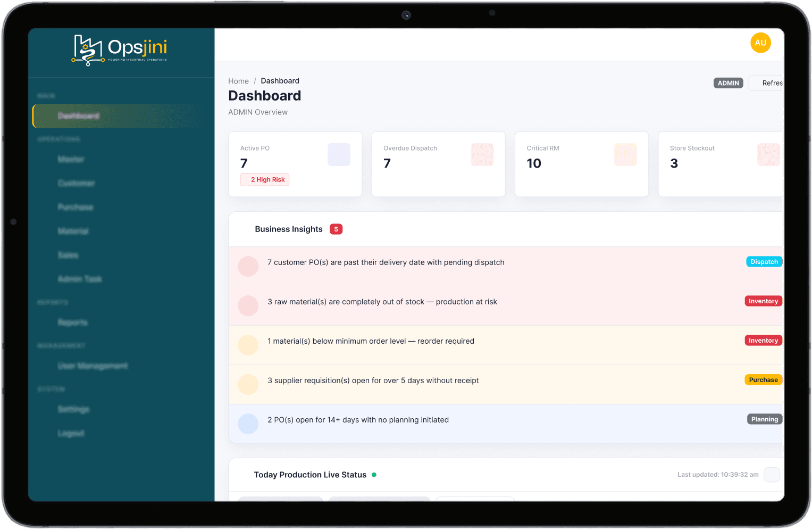
Task: Click the 2 High Risk badge
Action: (x=265, y=180)
